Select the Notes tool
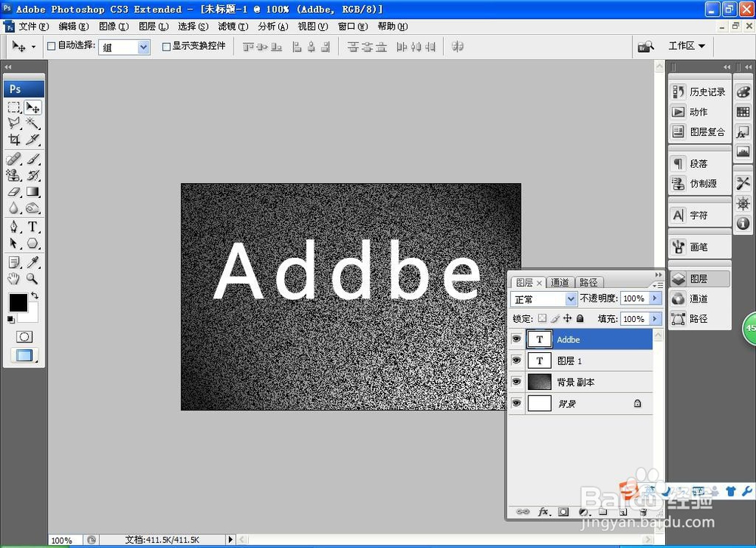 [14, 262]
